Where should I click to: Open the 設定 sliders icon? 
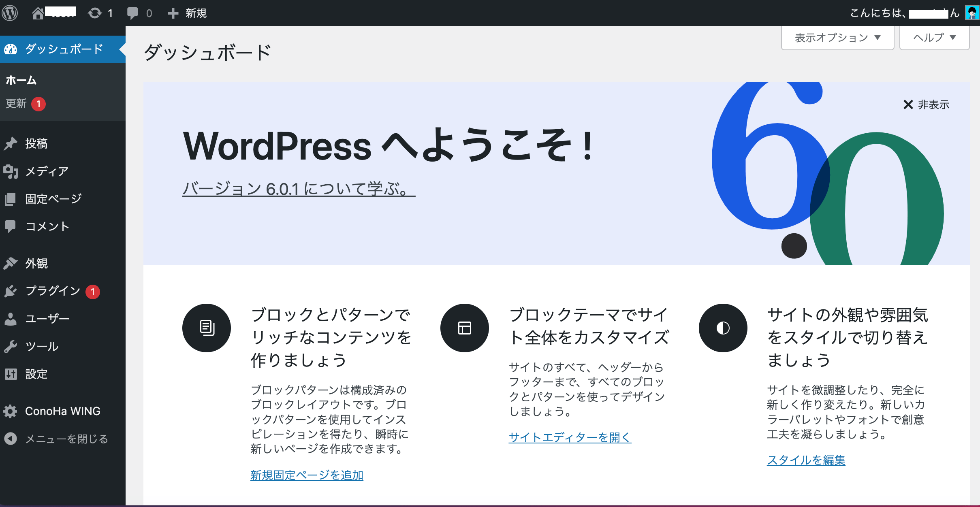point(11,374)
